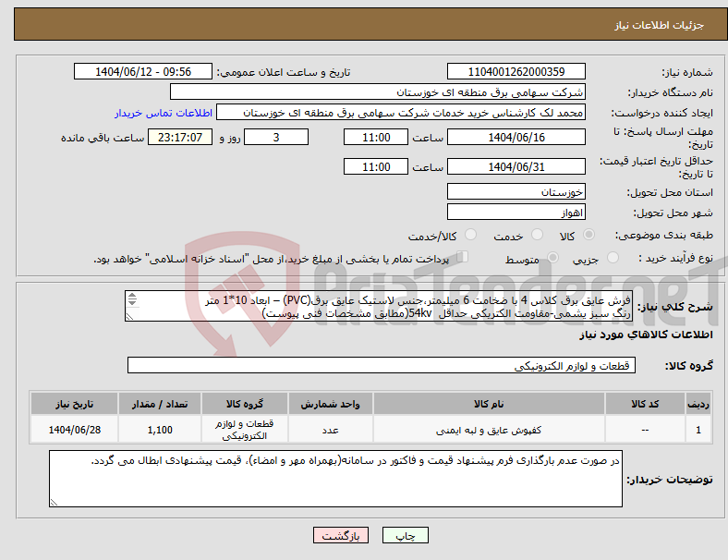Click the resize handle of description box

click(x=129, y=317)
